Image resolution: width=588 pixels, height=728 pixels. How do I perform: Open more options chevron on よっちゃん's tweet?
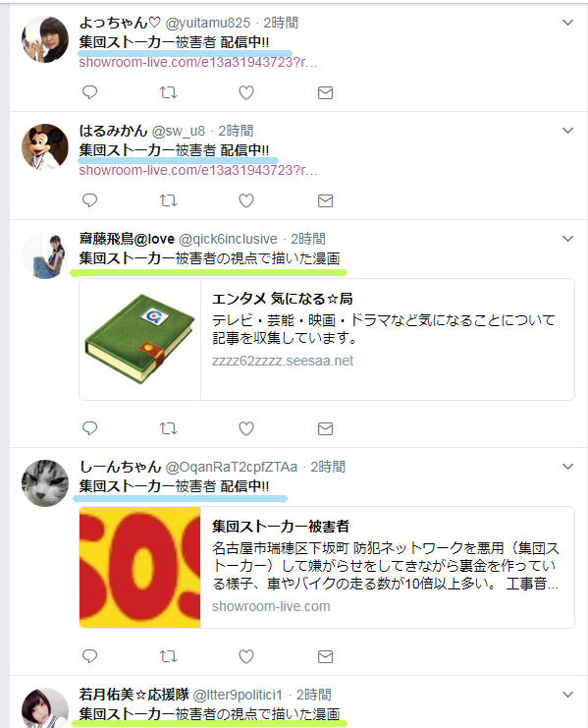click(567, 23)
